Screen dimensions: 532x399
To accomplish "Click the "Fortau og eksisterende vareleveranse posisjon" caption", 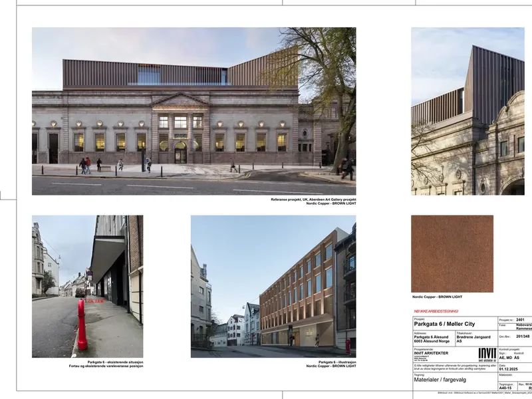I will [106, 366].
